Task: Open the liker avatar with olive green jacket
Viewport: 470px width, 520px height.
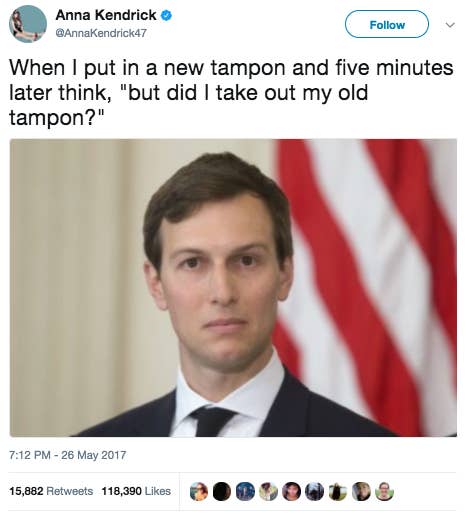Action: [268, 491]
